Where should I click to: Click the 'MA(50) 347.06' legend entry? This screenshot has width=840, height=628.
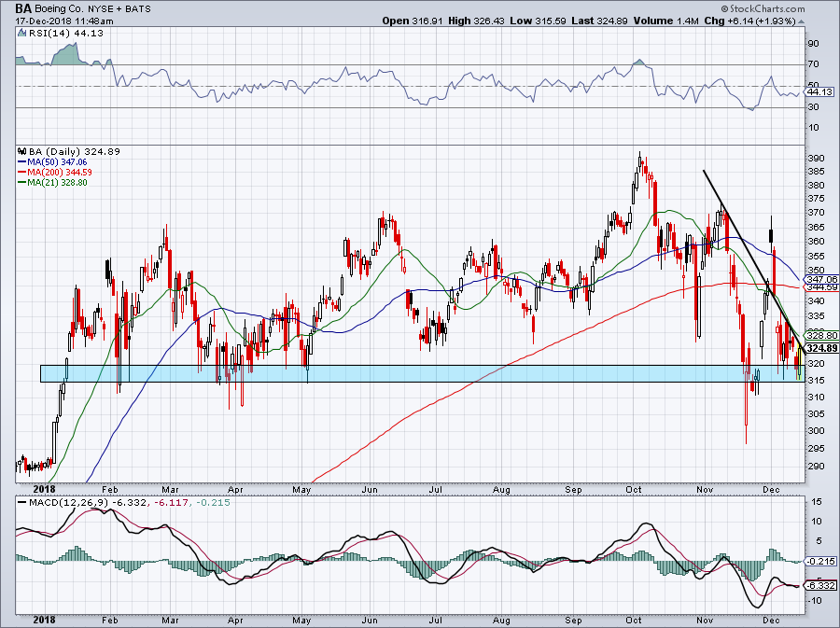click(x=57, y=162)
